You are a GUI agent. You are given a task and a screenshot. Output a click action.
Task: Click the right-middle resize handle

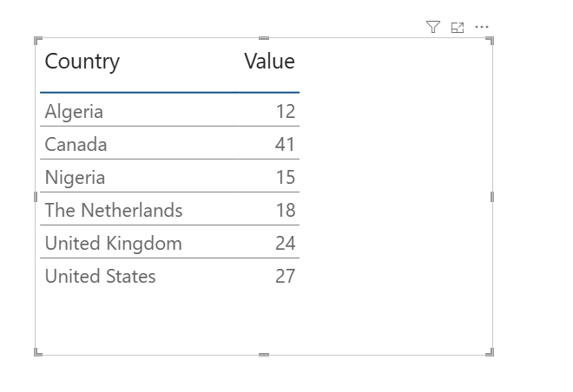[492, 197]
